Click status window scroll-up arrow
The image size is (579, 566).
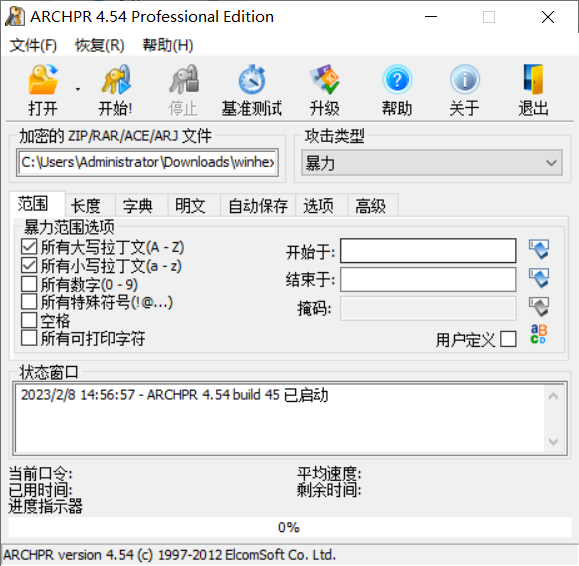pos(553,397)
